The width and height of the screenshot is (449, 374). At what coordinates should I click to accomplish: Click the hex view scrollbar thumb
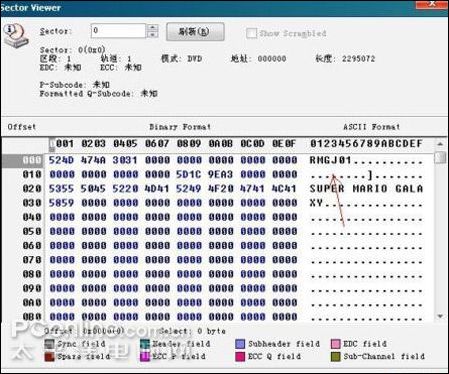440,157
